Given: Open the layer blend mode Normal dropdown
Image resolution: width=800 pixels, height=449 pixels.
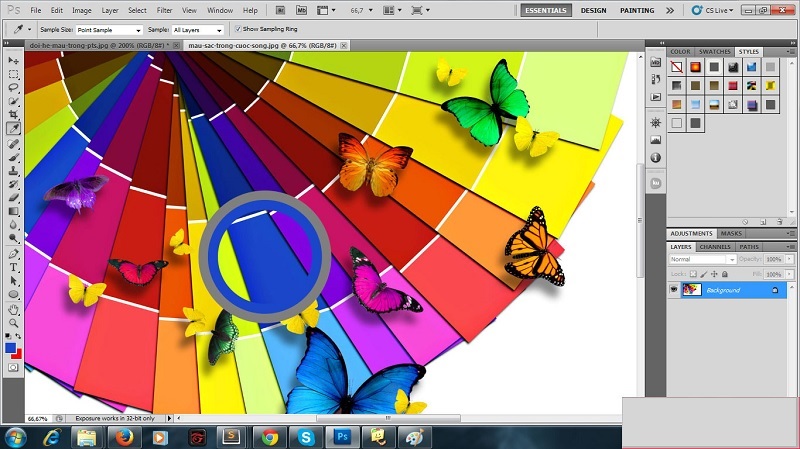Looking at the screenshot, I should [x=703, y=259].
